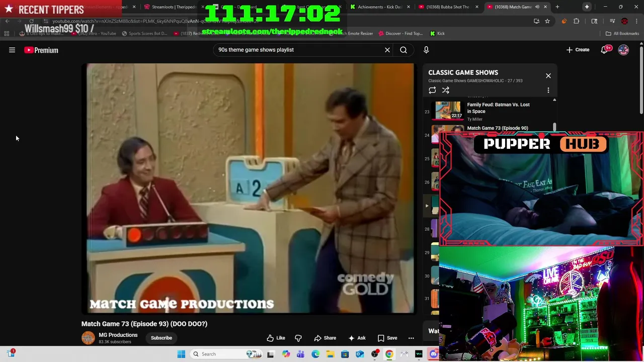Start voice search with microphone

coord(426,50)
